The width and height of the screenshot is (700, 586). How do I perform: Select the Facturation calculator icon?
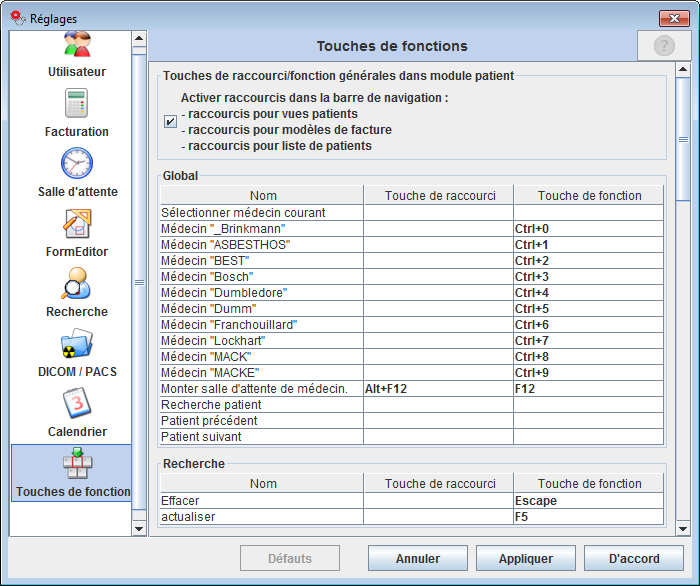[x=77, y=104]
